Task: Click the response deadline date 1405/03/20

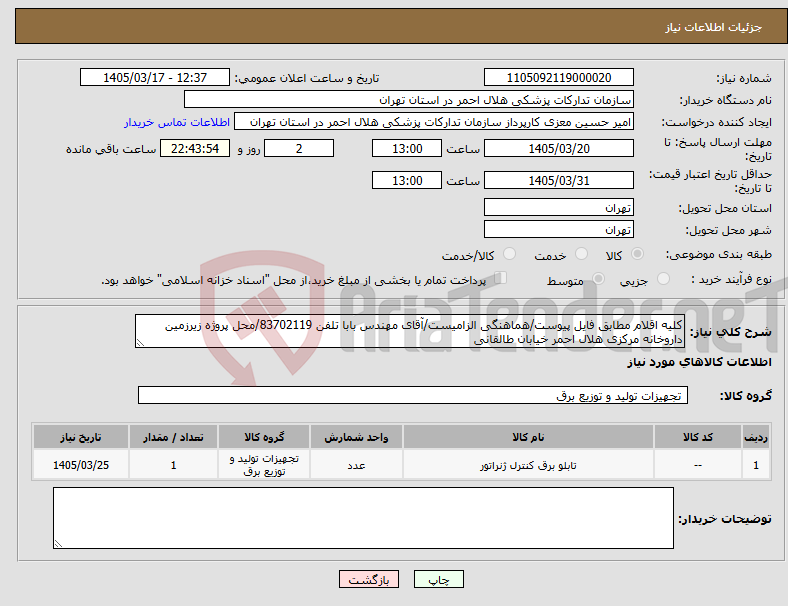Action: tap(559, 148)
